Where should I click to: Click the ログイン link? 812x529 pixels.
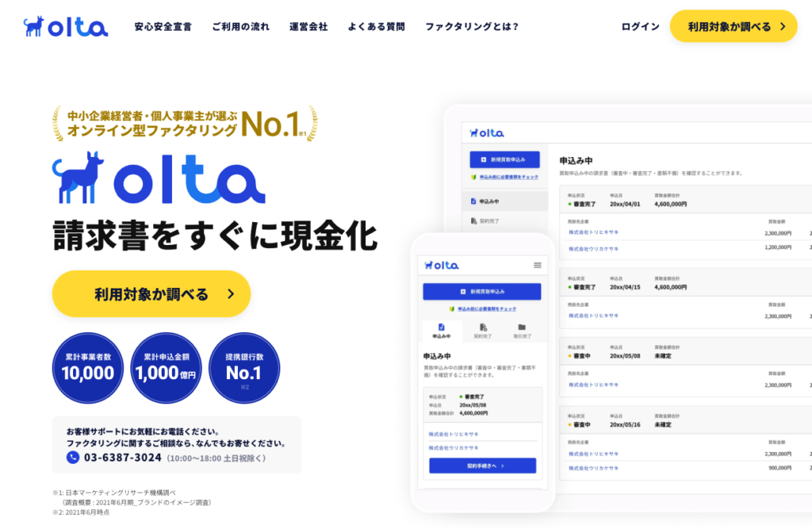(641, 26)
